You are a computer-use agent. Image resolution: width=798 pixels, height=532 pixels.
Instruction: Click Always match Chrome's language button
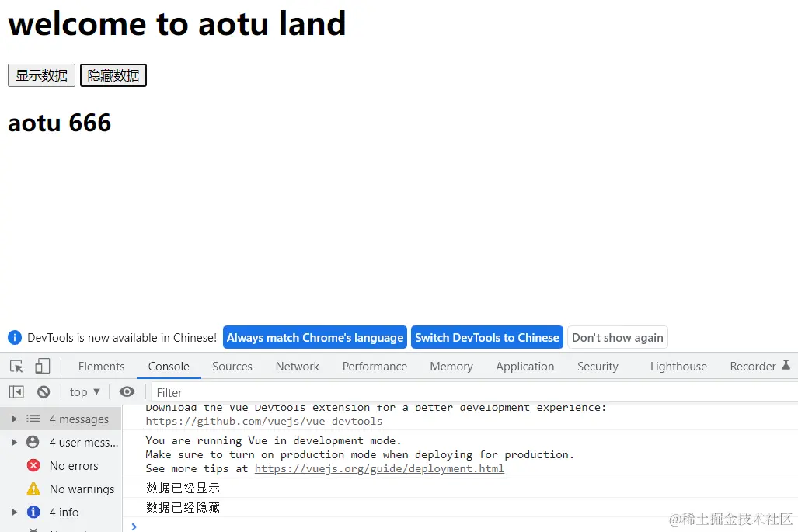tap(315, 337)
